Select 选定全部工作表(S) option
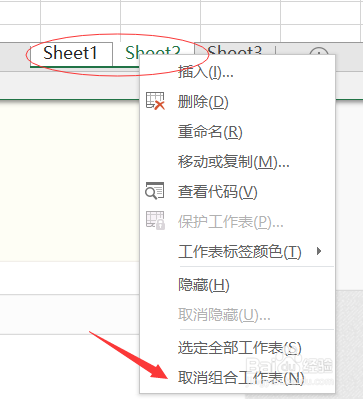Screen dimensions: 363x399 [237, 348]
